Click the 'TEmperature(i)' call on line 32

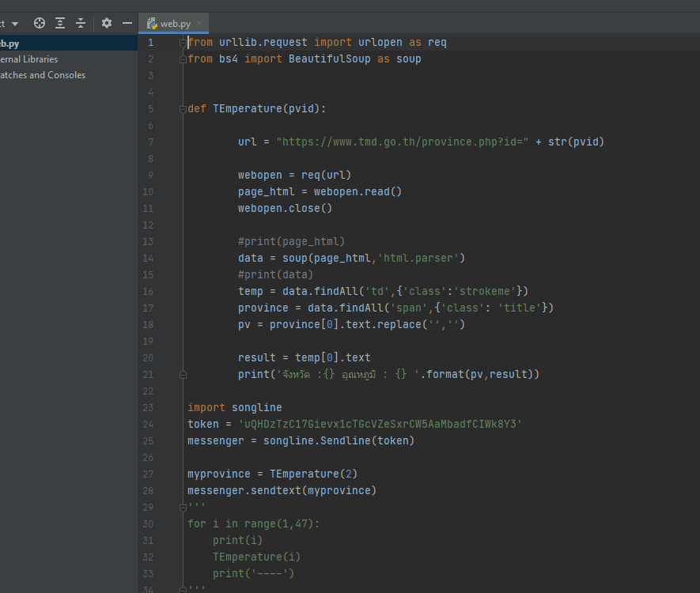point(257,557)
